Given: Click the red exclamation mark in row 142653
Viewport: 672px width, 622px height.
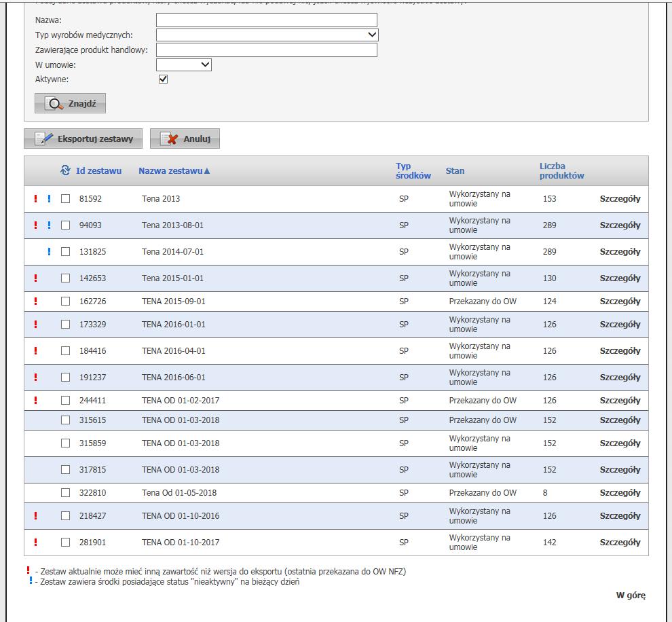Looking at the screenshot, I should pyautogui.click(x=35, y=278).
